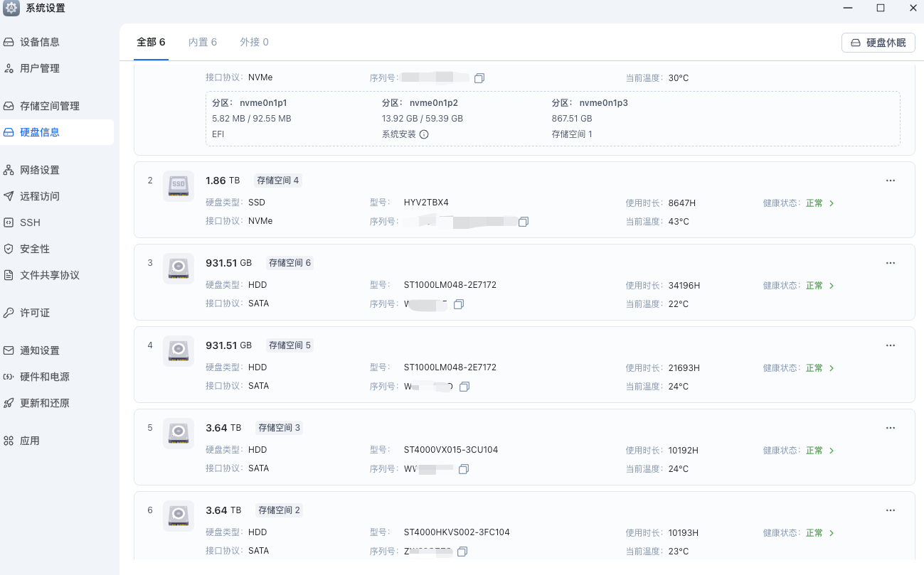Open the 硬件和电源 settings
Image resolution: width=924 pixels, height=575 pixels.
pos(44,376)
